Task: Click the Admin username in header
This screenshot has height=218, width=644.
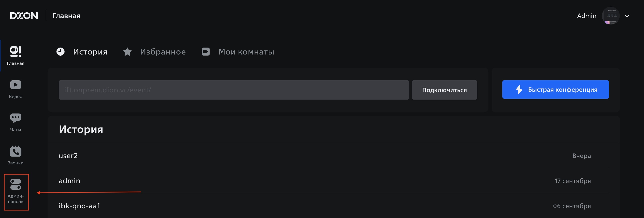Action: point(586,16)
